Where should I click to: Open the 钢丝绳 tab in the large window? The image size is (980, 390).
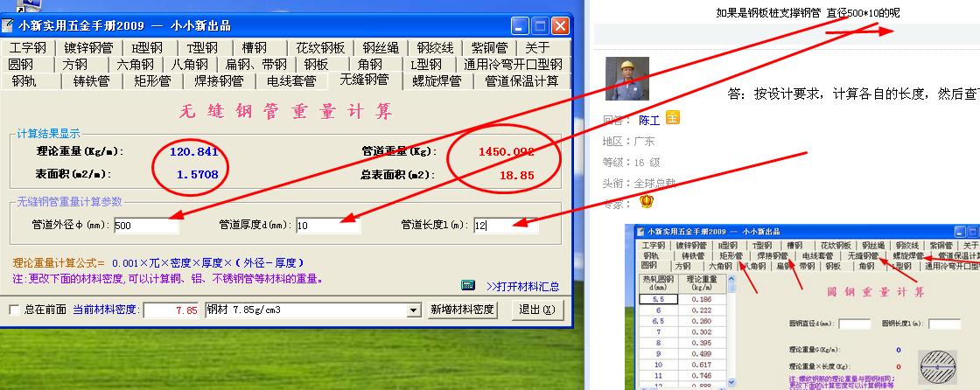coord(381,48)
